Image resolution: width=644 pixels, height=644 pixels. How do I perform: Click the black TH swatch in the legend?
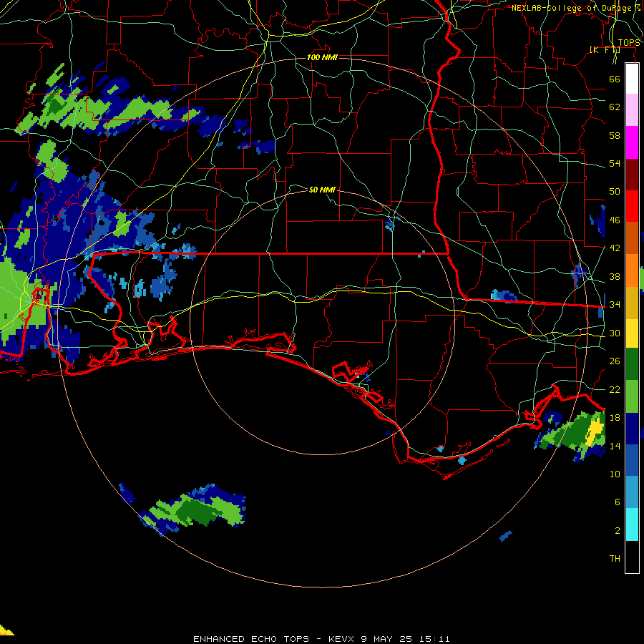[x=632, y=557]
